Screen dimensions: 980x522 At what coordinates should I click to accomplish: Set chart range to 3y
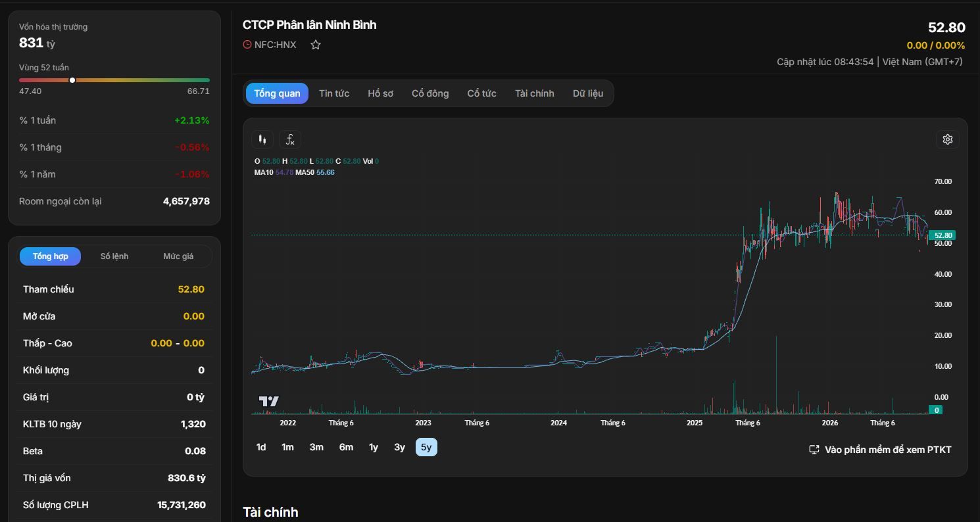click(x=399, y=447)
